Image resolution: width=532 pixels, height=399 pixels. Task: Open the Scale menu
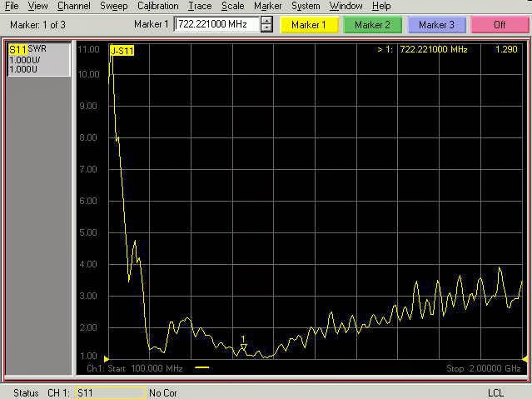pos(233,6)
